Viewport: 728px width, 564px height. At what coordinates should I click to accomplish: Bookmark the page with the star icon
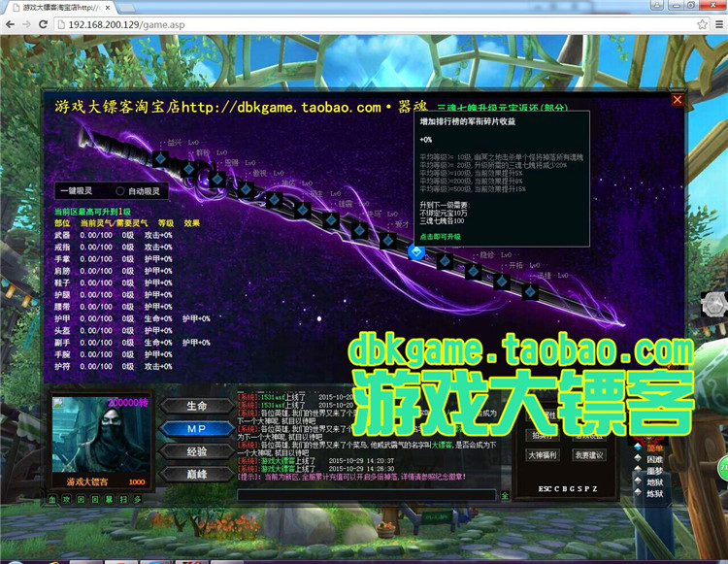coord(703,24)
